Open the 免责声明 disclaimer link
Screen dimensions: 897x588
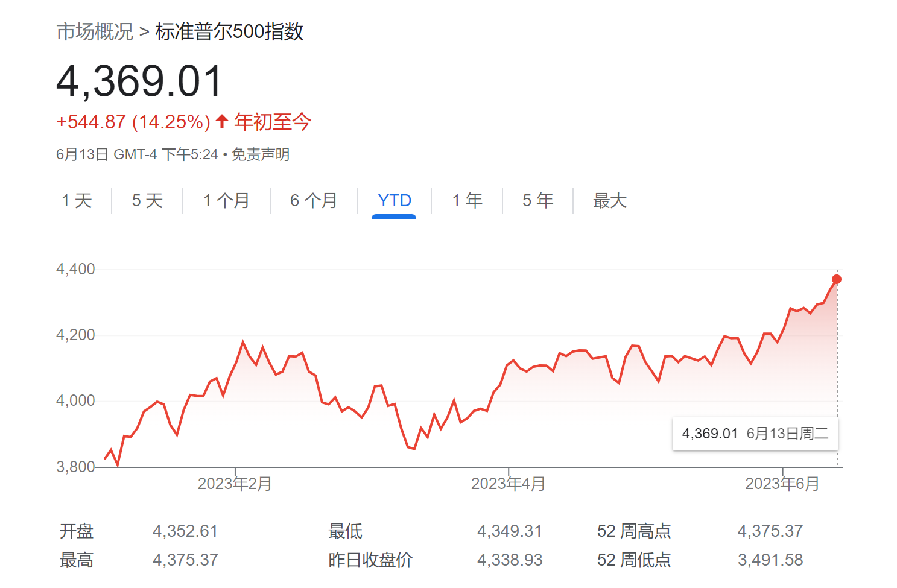[x=261, y=154]
